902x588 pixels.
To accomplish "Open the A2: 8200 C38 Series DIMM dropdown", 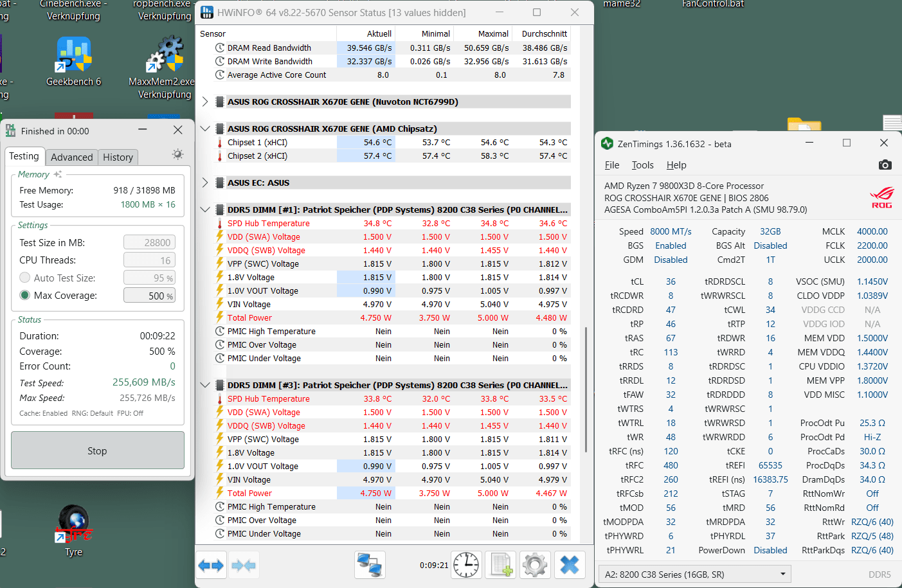I will tap(694, 575).
